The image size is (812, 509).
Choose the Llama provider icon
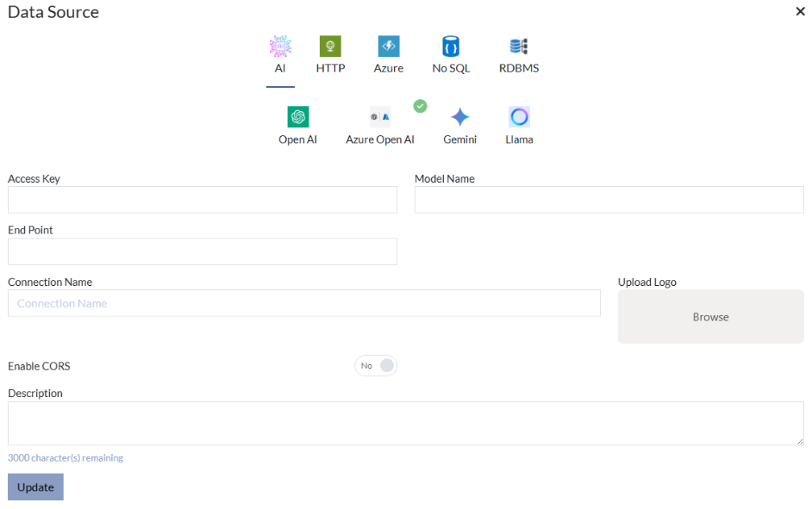click(x=519, y=117)
